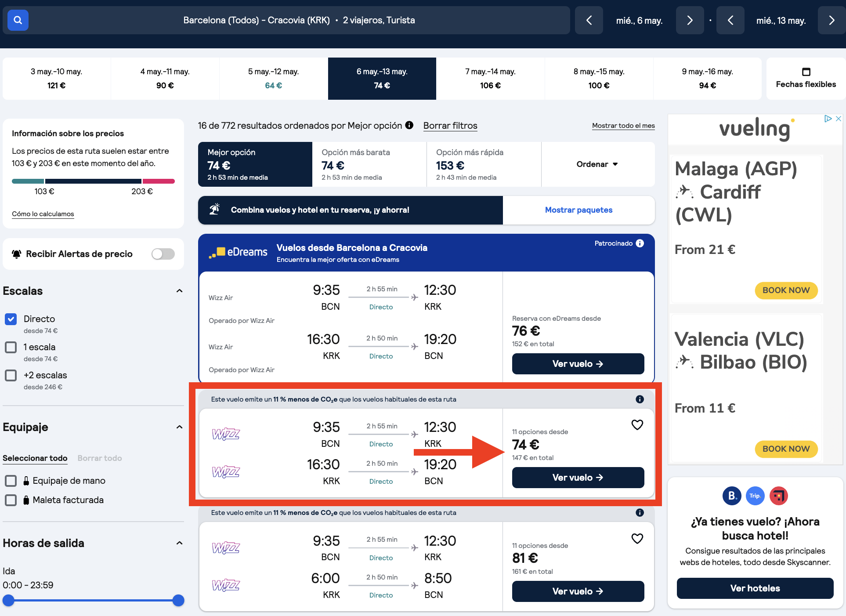Click the Trip.com icon in the hotel ad

(x=755, y=496)
